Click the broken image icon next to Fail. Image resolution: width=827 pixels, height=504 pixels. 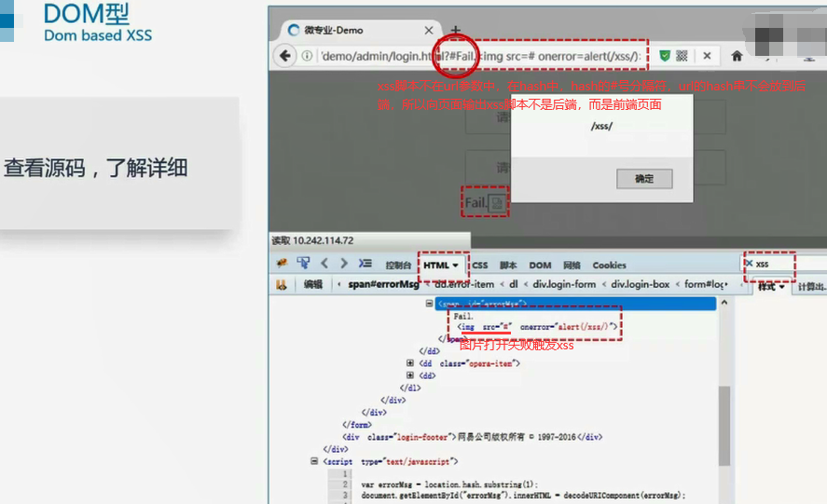click(497, 202)
